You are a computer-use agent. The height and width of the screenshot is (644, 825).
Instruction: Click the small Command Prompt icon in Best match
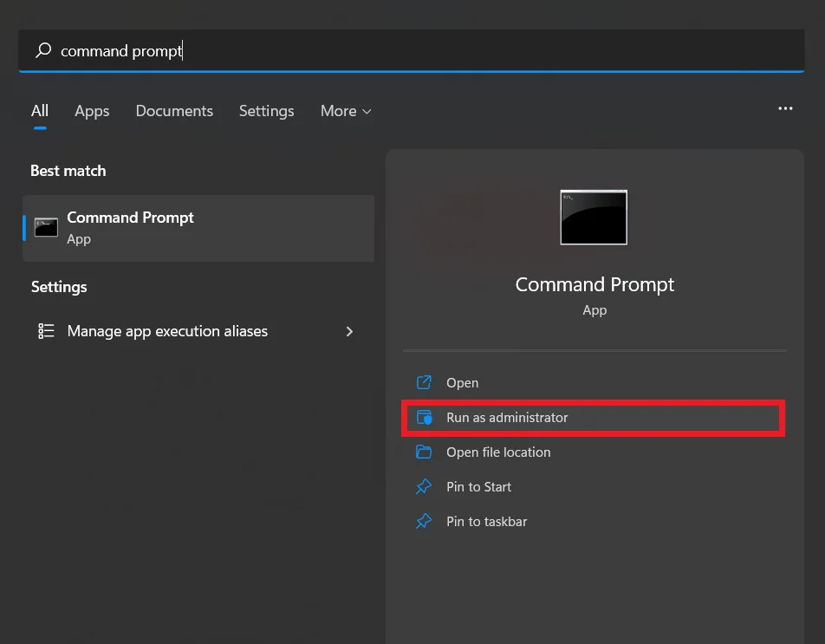tap(46, 228)
